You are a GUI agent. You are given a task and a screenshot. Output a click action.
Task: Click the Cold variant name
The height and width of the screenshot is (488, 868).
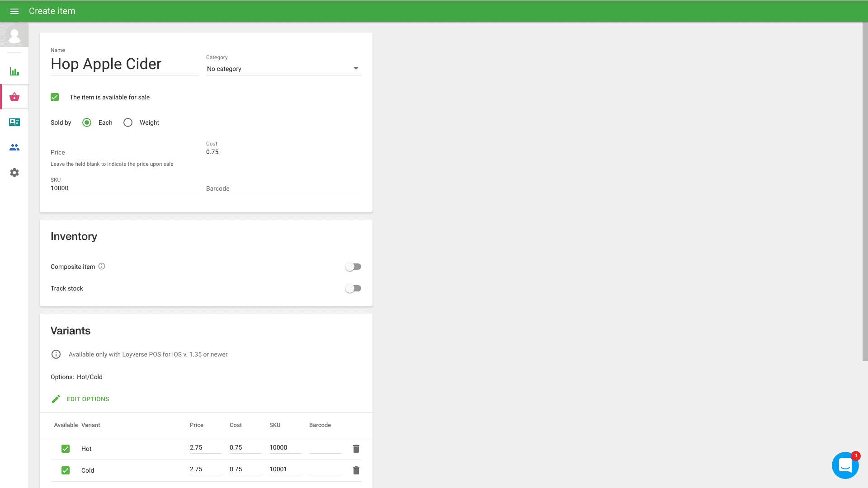coord(88,470)
